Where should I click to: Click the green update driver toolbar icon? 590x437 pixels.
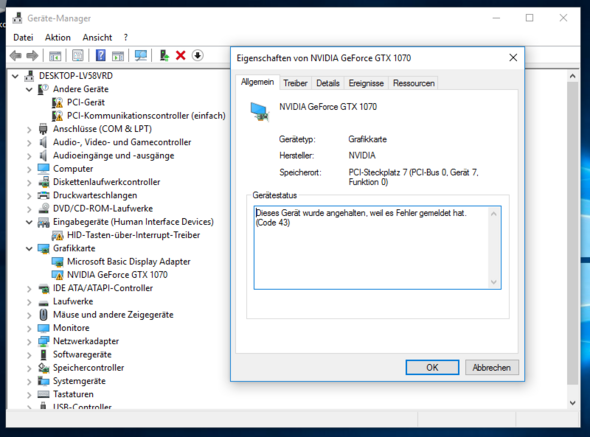164,56
